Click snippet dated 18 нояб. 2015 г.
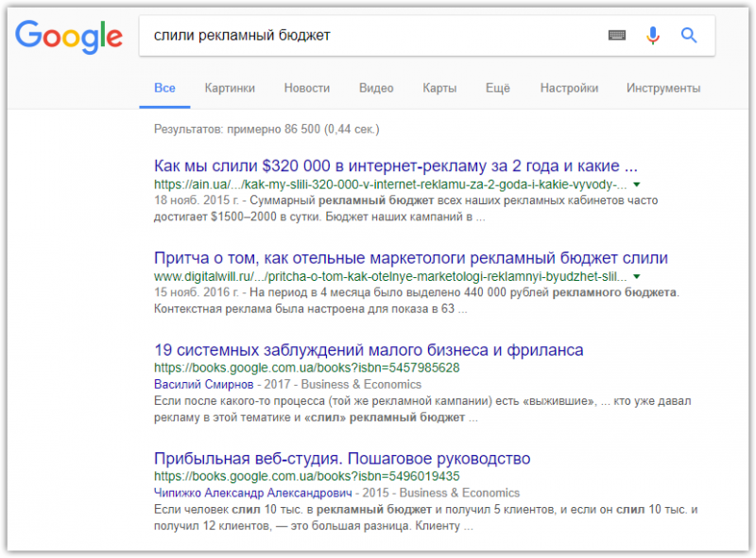756x558 pixels. click(406, 208)
